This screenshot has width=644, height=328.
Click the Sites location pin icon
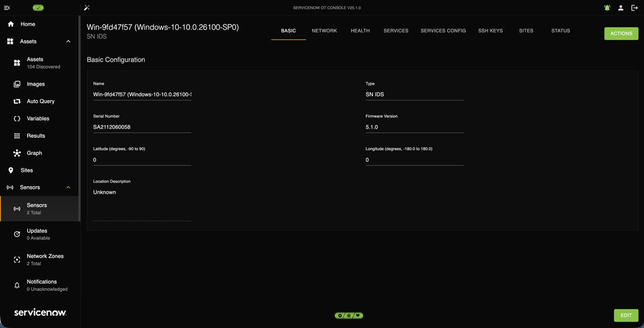pyautogui.click(x=11, y=170)
